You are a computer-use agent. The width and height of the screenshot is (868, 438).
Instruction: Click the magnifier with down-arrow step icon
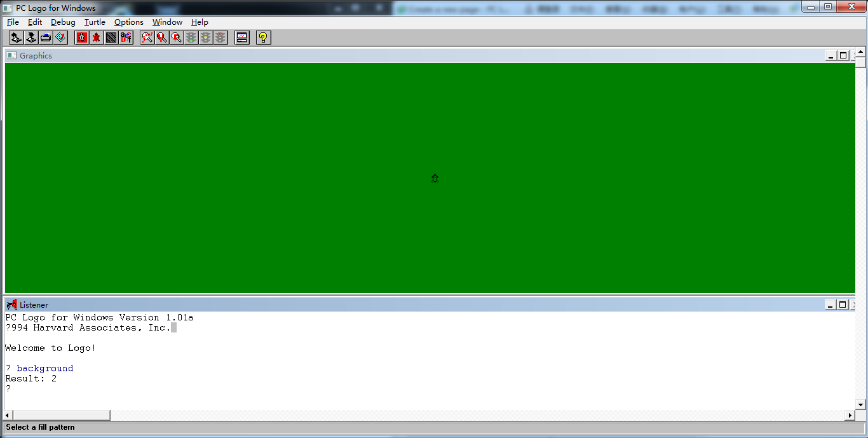point(162,38)
